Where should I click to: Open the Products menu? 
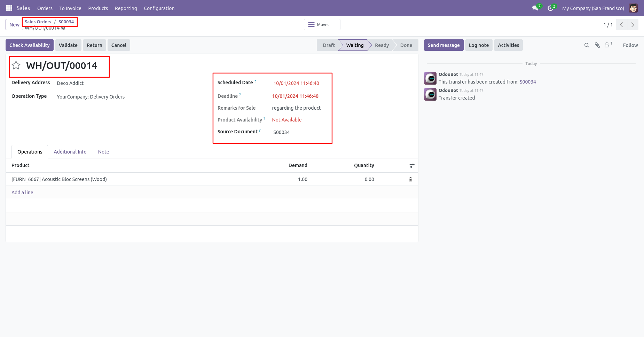click(98, 8)
